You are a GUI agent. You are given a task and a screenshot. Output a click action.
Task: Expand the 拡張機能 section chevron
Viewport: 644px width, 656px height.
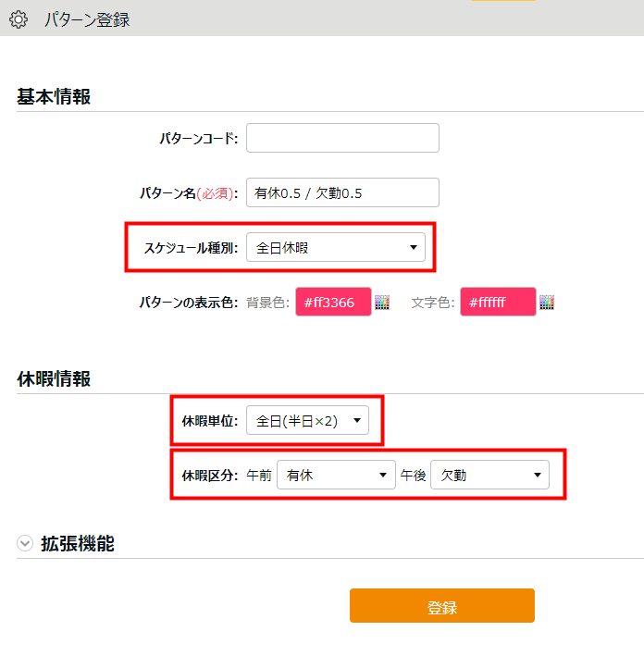(24, 544)
